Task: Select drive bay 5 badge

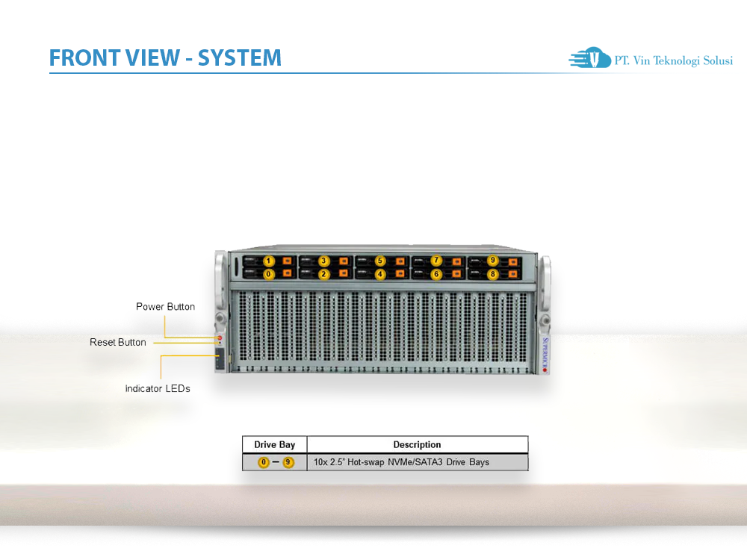Action: pyautogui.click(x=379, y=260)
